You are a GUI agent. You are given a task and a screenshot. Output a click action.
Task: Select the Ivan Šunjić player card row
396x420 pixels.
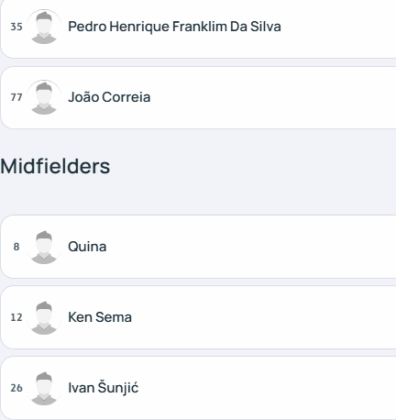198,388
